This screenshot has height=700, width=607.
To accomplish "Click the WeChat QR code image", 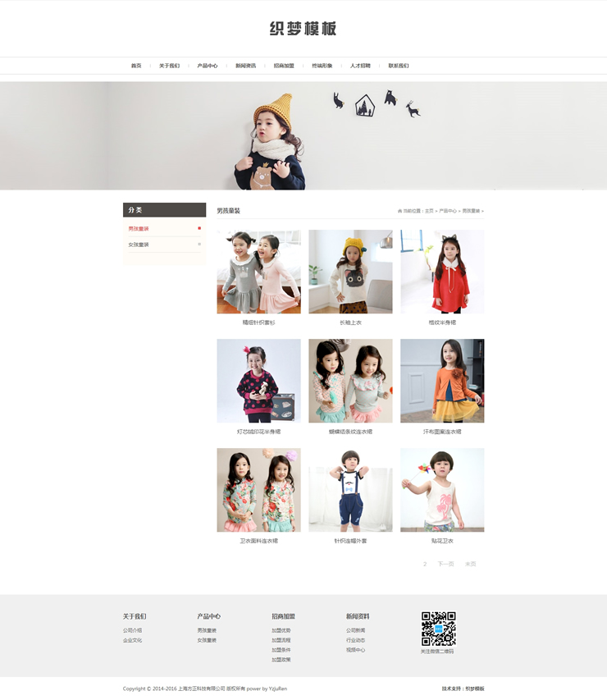I will tap(438, 629).
